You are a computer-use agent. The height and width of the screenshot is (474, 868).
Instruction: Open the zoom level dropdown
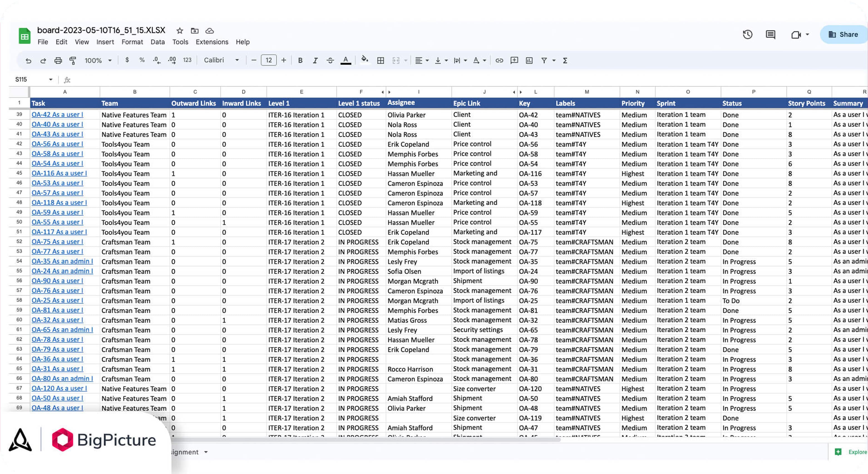point(98,61)
